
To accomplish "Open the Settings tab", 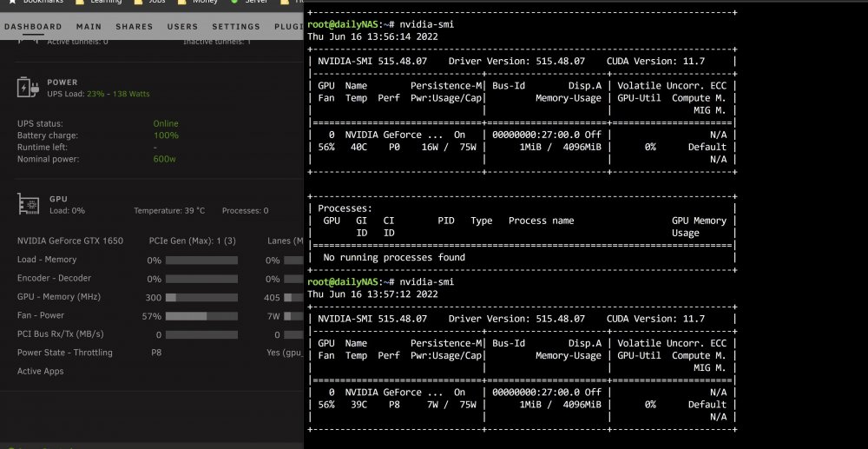I will [x=236, y=27].
